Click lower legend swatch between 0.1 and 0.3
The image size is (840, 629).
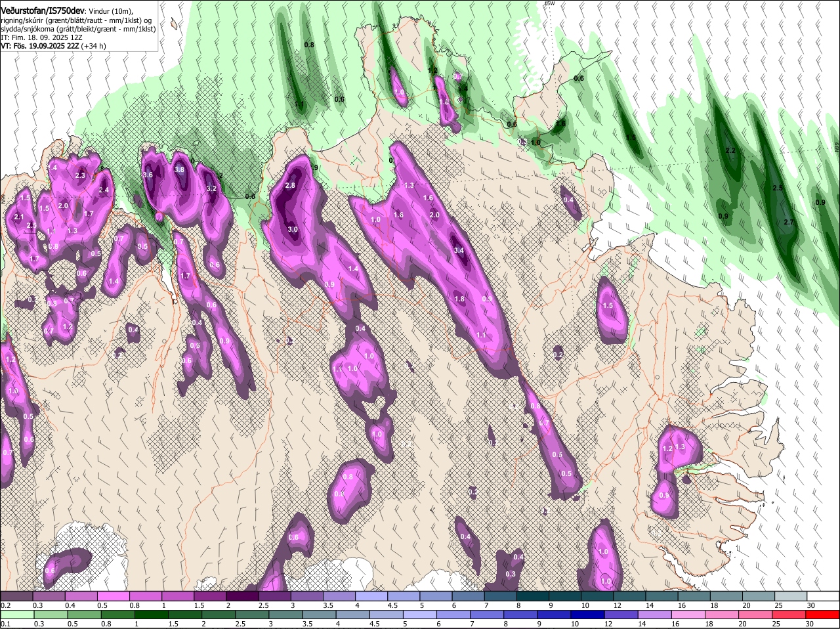pyautogui.click(x=16, y=614)
